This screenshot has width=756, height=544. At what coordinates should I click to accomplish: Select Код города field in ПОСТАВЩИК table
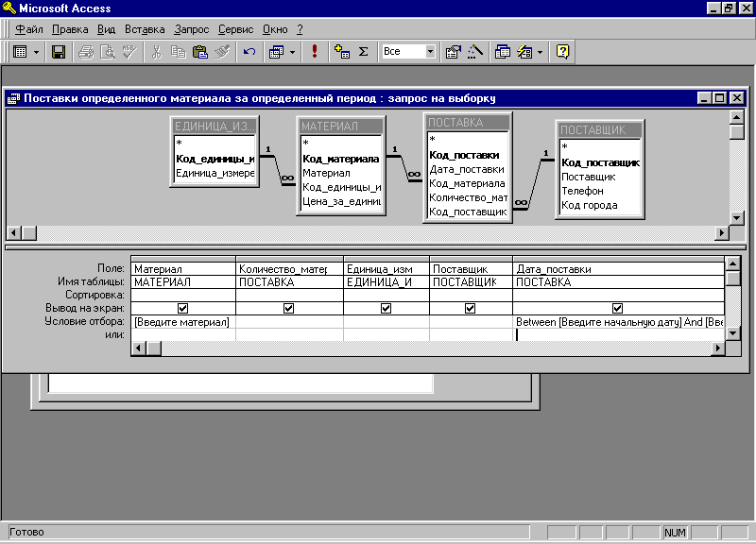(600, 205)
